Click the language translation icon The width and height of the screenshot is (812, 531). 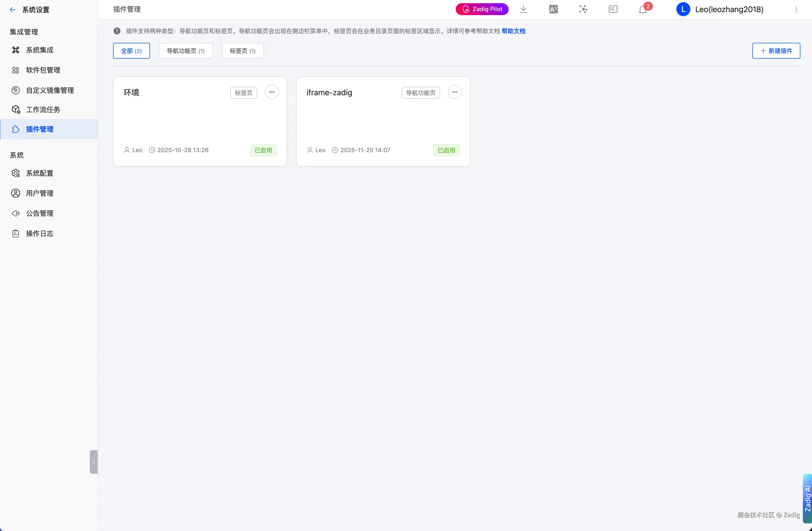click(x=553, y=9)
